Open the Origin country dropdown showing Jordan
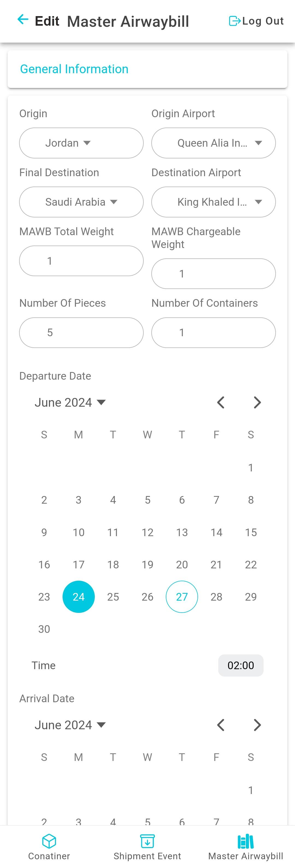The image size is (295, 868). pos(81,143)
